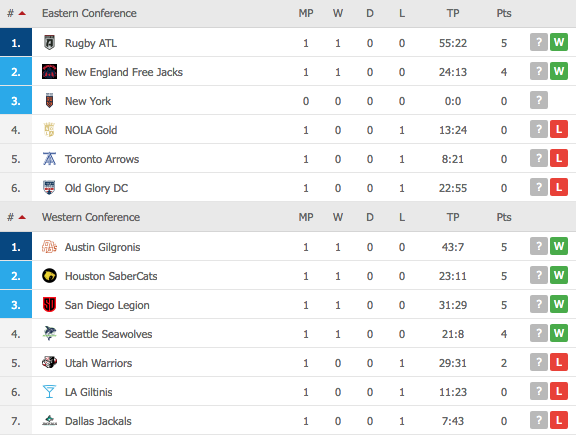576x440 pixels.
Task: Click the Houston SaberCats team logo
Action: [x=49, y=276]
